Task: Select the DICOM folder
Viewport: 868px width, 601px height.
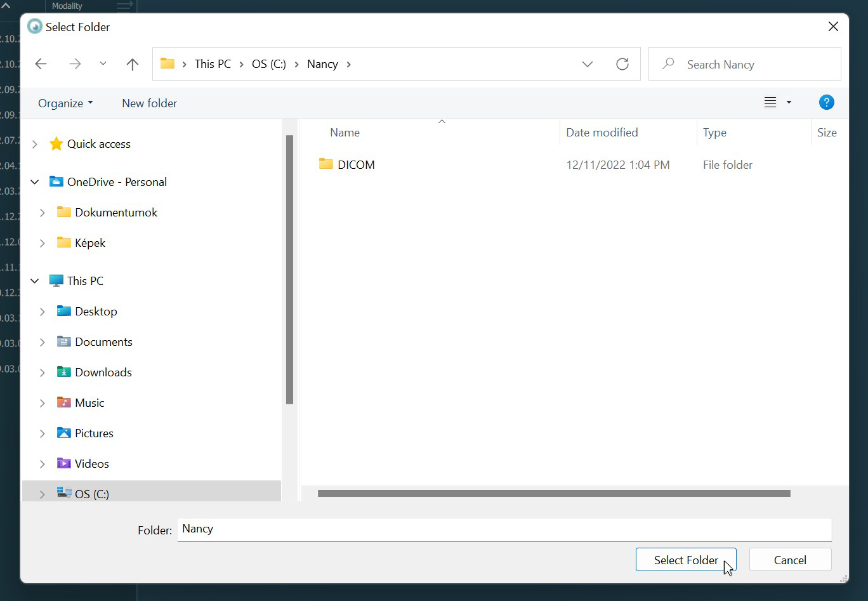Action: [355, 165]
